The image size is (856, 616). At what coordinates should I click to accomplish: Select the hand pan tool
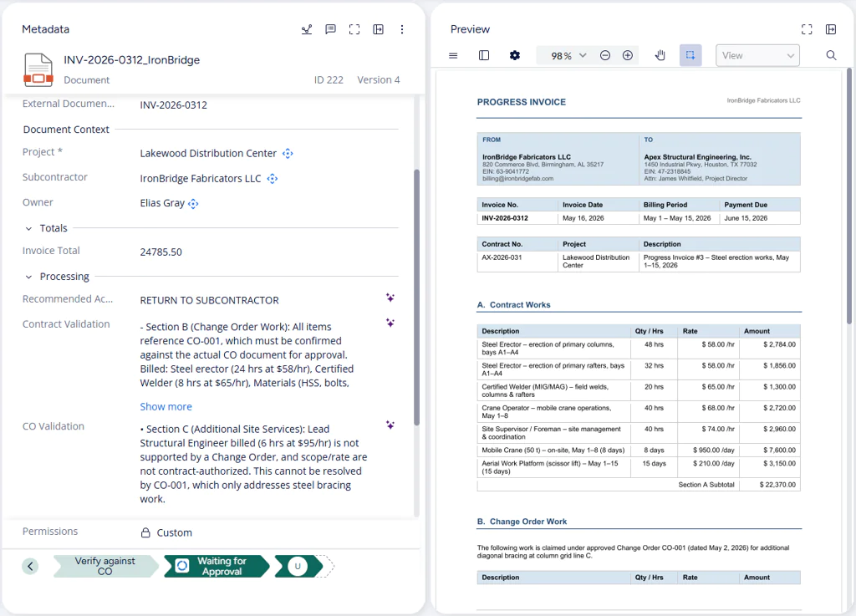[660, 56]
